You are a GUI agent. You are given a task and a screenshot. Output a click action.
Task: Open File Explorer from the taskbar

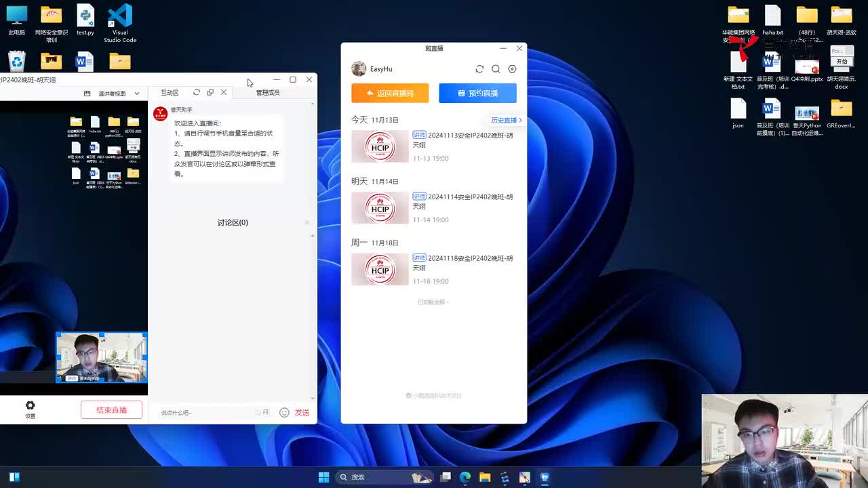coord(485,477)
